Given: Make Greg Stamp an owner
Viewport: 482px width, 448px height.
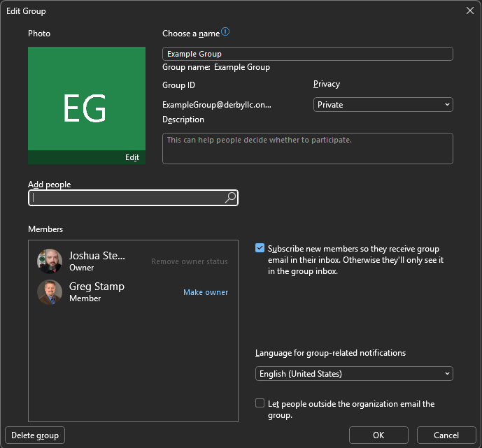Looking at the screenshot, I should pyautogui.click(x=206, y=292).
